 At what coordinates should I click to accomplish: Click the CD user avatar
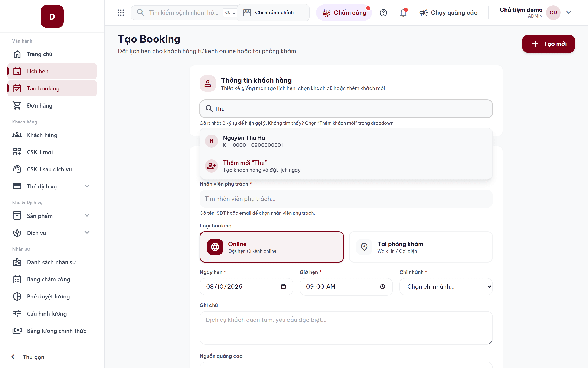(553, 13)
